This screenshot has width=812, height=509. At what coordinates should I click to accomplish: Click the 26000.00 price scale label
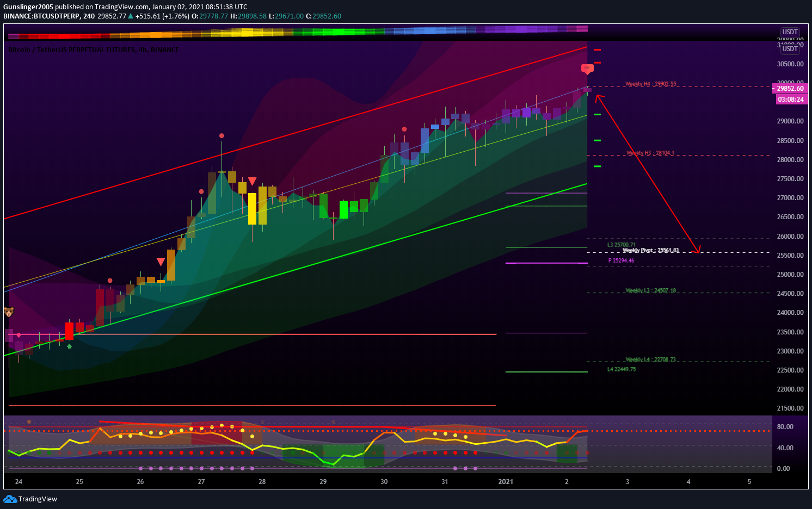click(790, 237)
